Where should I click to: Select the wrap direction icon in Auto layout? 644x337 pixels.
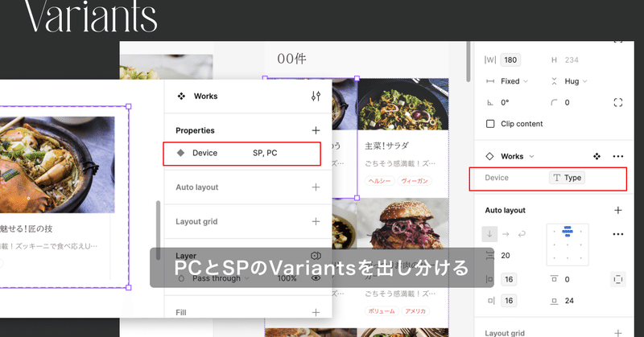(522, 234)
